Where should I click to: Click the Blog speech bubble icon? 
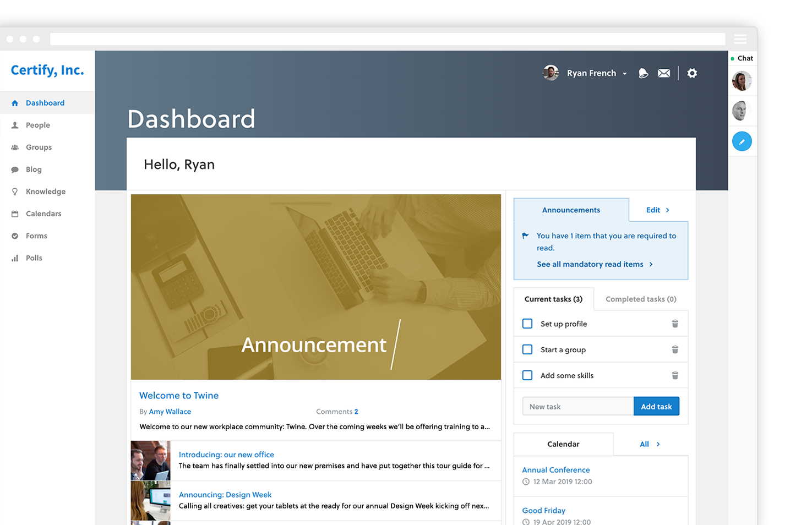coord(15,169)
